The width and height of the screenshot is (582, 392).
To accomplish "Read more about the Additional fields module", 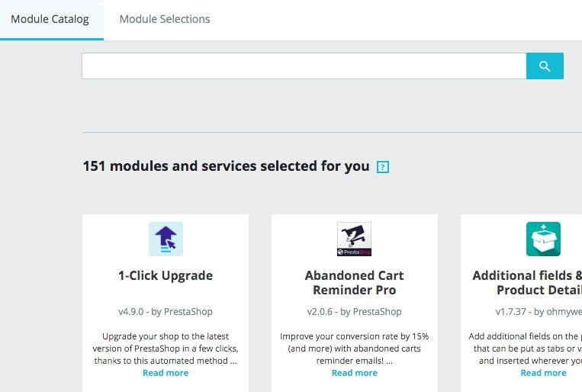I will point(543,373).
